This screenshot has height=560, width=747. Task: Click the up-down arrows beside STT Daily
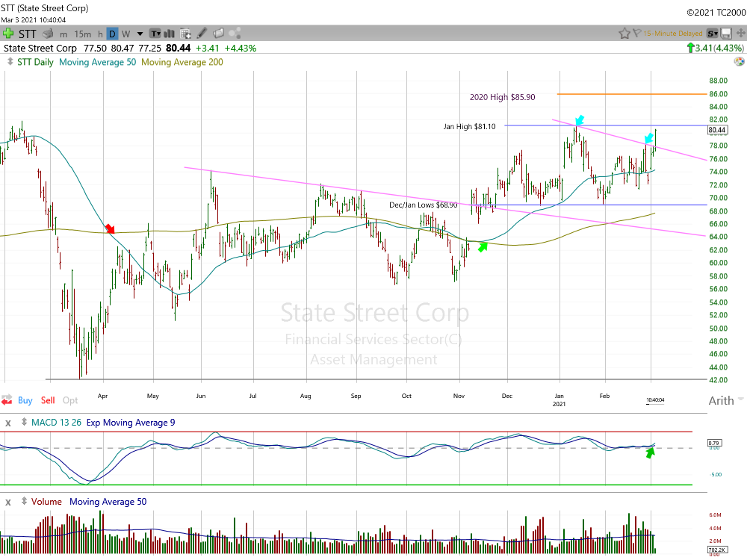click(10, 62)
